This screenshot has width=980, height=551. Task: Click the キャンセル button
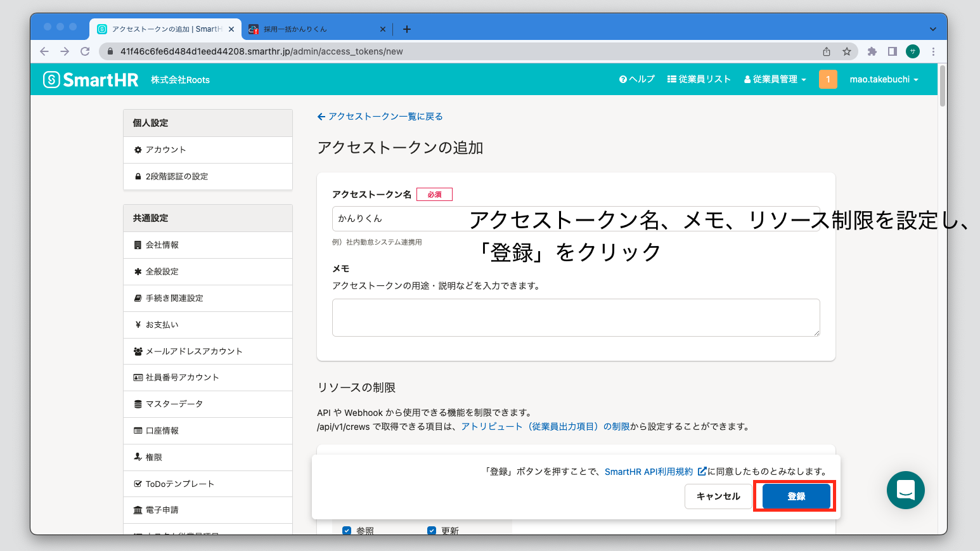(718, 496)
